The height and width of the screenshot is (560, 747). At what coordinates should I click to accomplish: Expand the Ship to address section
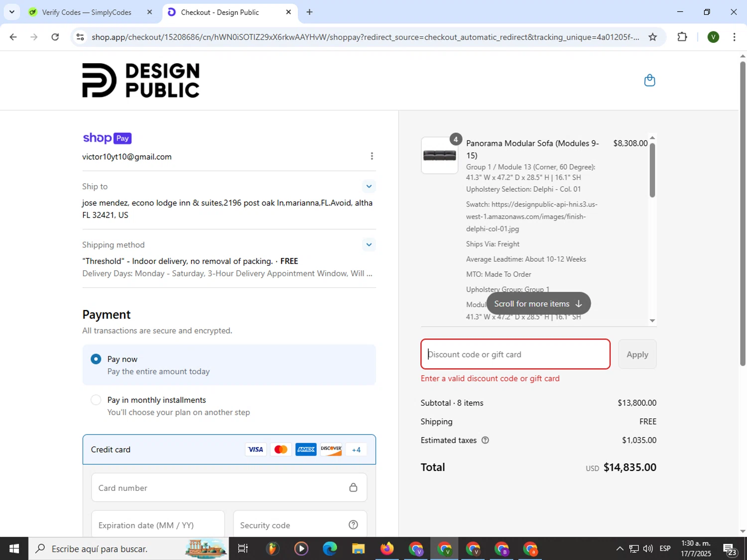[369, 186]
